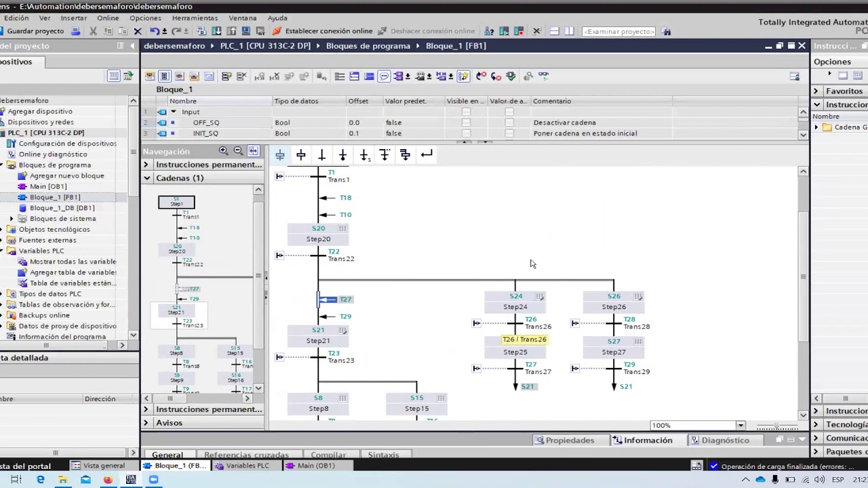Collapse the Cadenas (1) section
The width and height of the screenshot is (868, 488).
146,178
